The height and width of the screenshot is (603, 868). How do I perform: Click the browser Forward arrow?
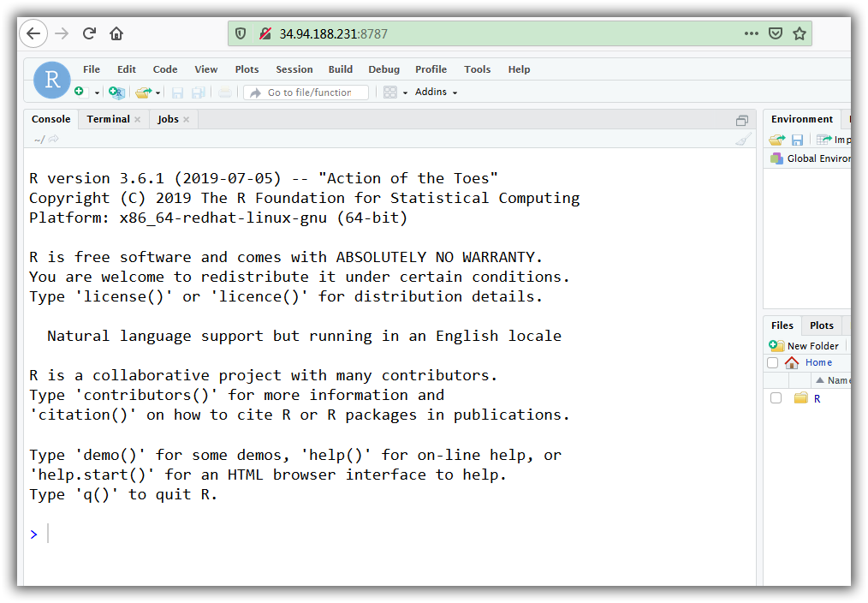tap(62, 33)
